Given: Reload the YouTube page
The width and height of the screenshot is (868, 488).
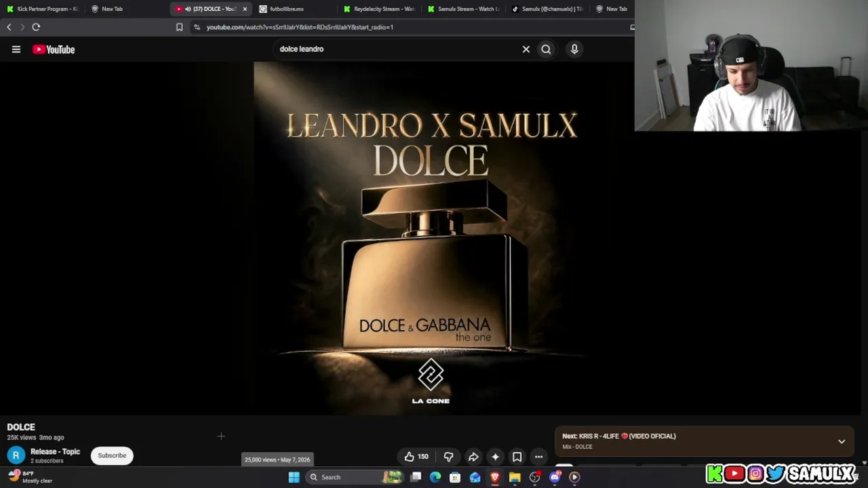Looking at the screenshot, I should coord(36,27).
